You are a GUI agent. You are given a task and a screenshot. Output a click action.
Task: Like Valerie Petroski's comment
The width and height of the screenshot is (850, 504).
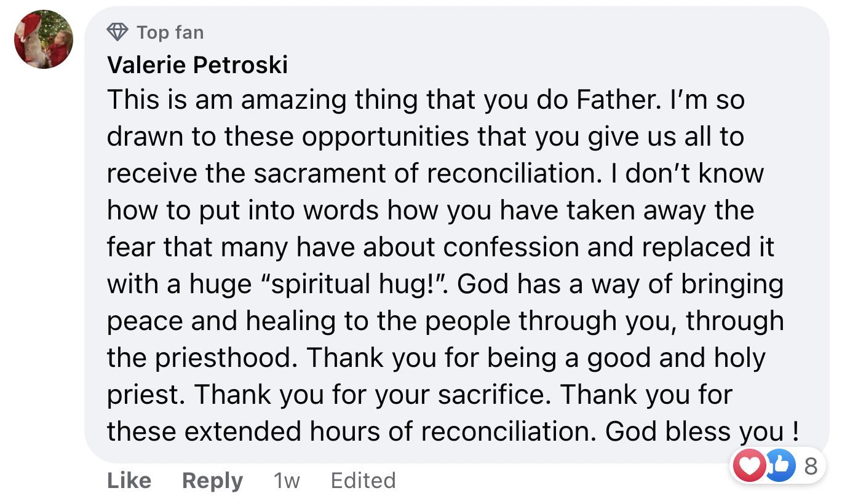[129, 481]
